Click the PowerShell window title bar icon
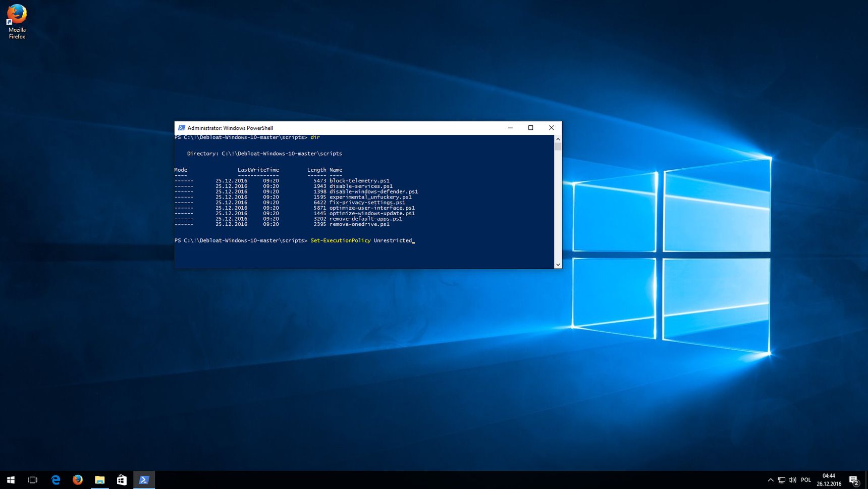868x489 pixels. pyautogui.click(x=182, y=128)
